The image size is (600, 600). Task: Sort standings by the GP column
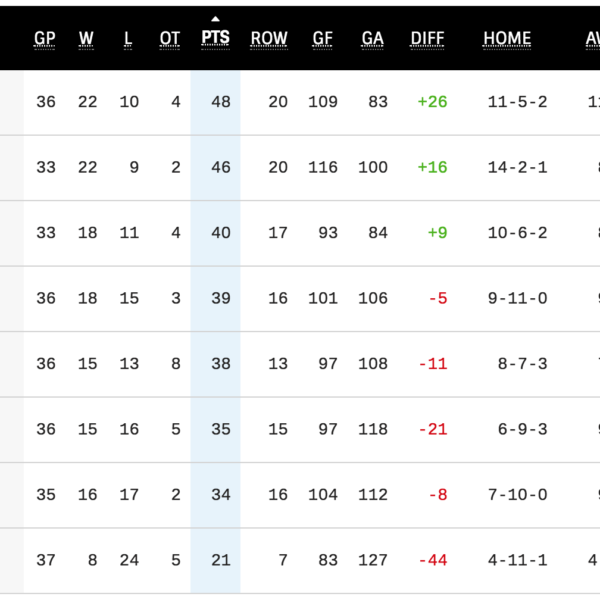pyautogui.click(x=45, y=39)
